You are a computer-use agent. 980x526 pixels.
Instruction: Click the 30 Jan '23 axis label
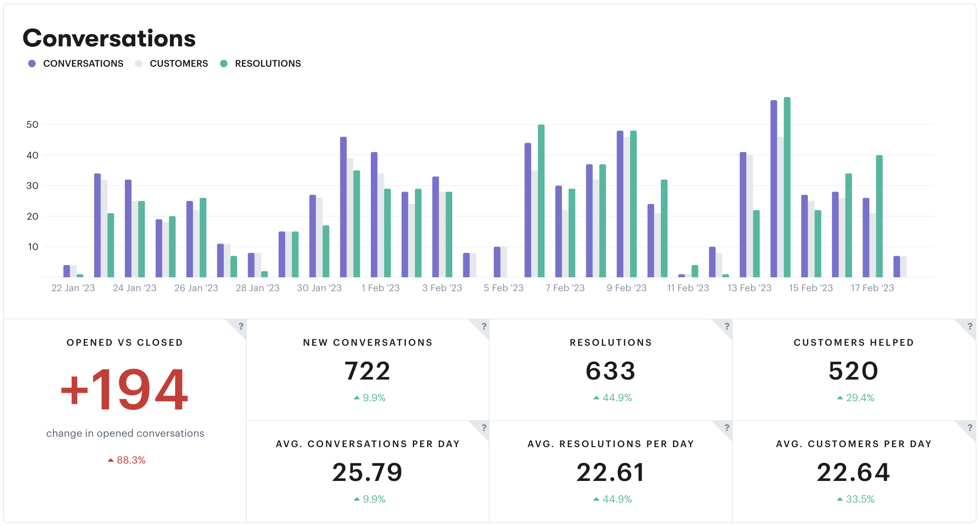pos(319,288)
